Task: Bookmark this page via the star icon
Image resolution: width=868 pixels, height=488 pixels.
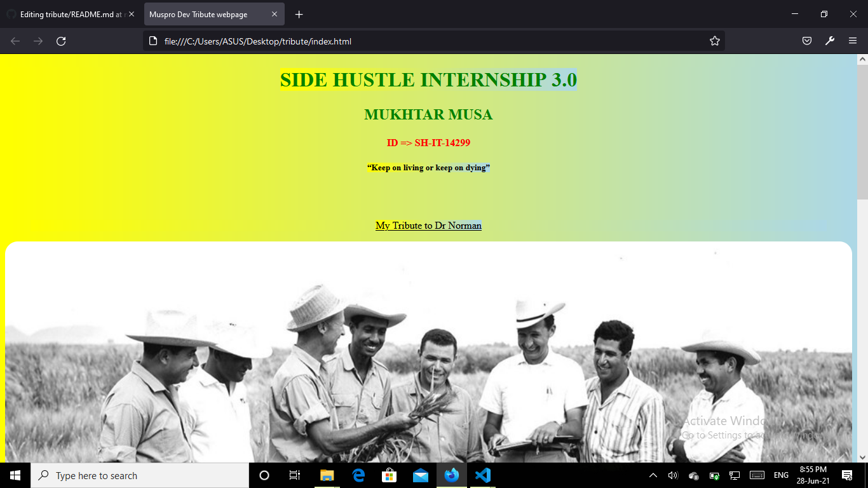Action: (714, 40)
